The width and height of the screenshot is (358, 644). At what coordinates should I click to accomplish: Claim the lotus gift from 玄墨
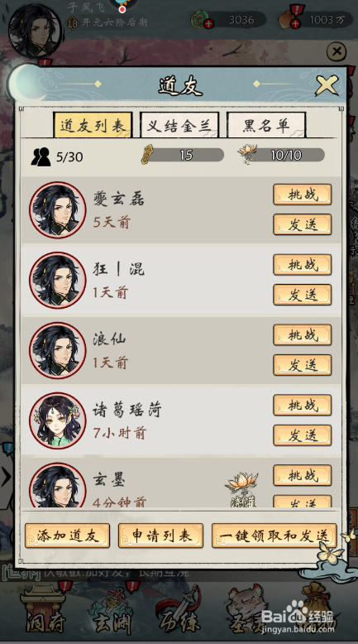242,488
